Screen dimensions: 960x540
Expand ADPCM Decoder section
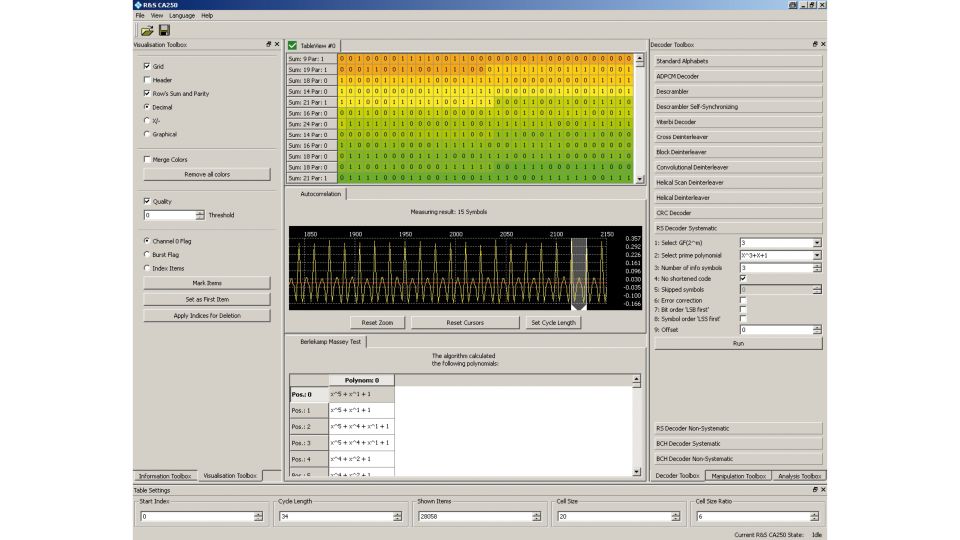(x=738, y=77)
